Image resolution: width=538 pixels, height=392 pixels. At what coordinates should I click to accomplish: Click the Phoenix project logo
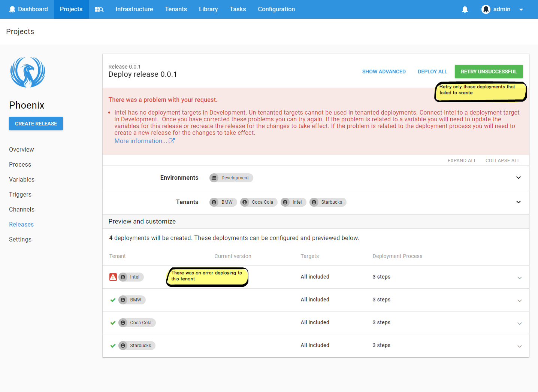click(27, 72)
